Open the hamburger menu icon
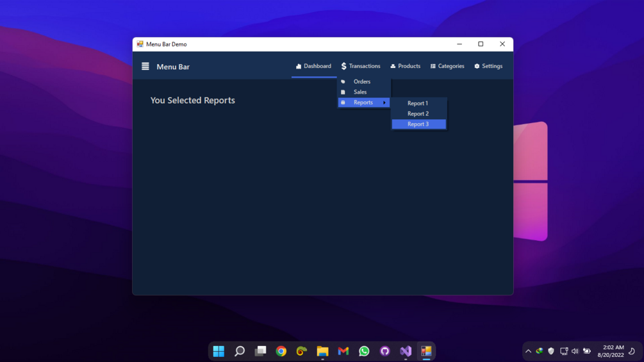 tap(145, 66)
